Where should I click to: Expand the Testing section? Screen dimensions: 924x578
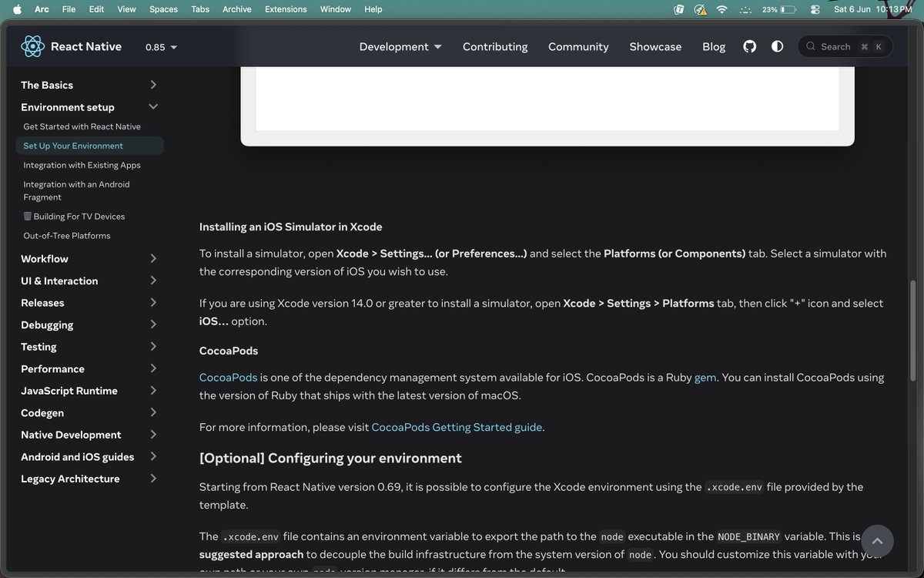coord(89,347)
